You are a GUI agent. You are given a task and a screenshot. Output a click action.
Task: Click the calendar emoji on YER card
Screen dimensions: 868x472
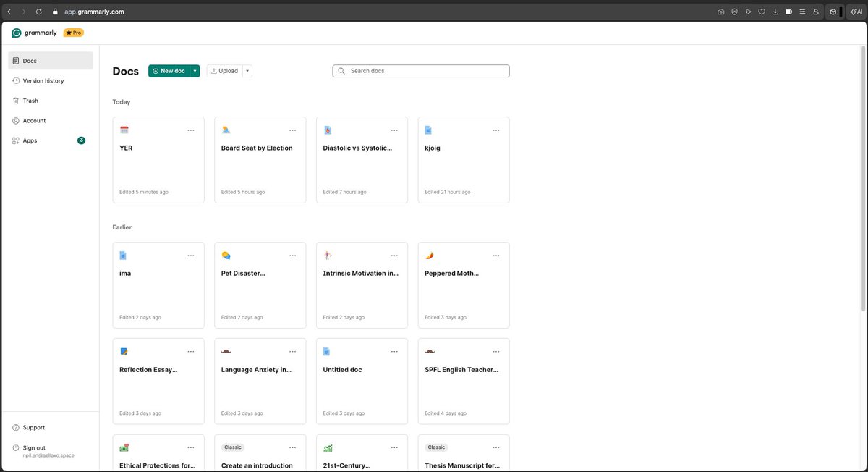(124, 130)
